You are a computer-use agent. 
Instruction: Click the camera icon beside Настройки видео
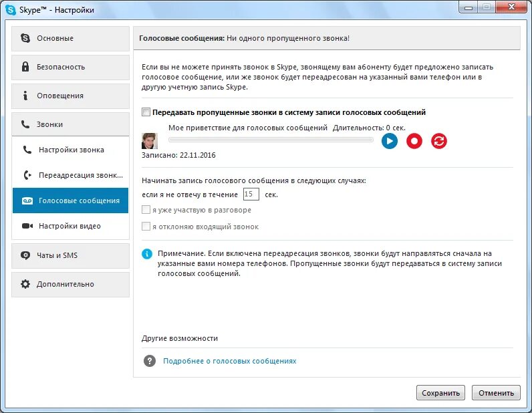point(27,226)
